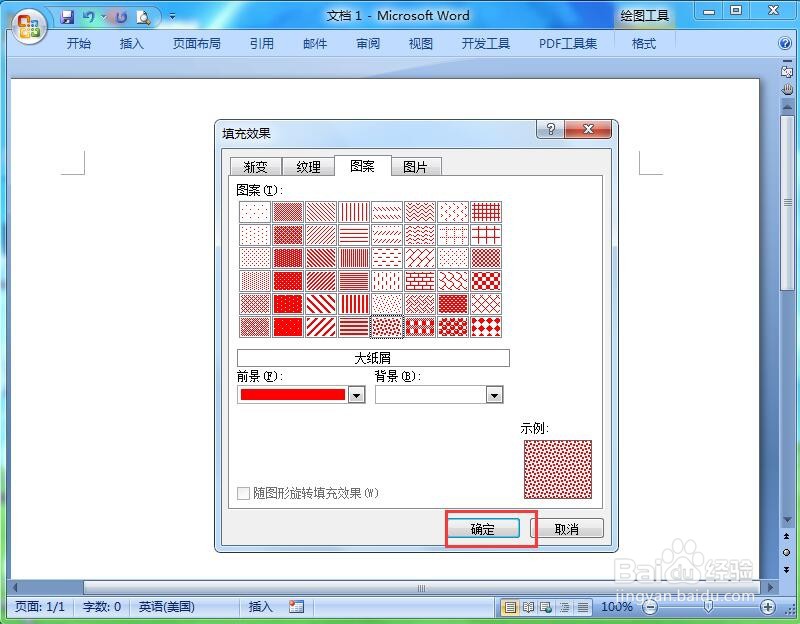Open the 开发工具 ribbon tab
800x624 pixels.
coord(486,44)
